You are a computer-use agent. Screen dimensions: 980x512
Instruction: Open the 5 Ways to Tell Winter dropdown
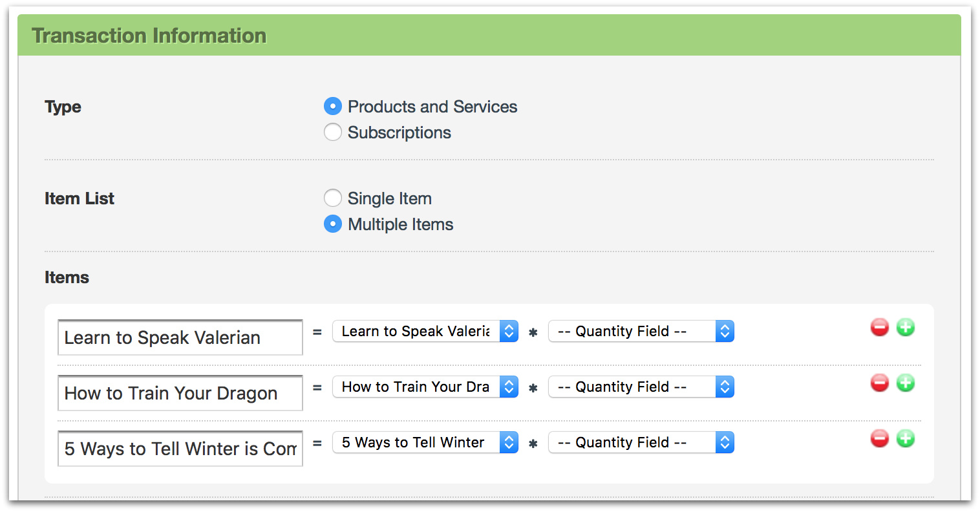tap(425, 443)
